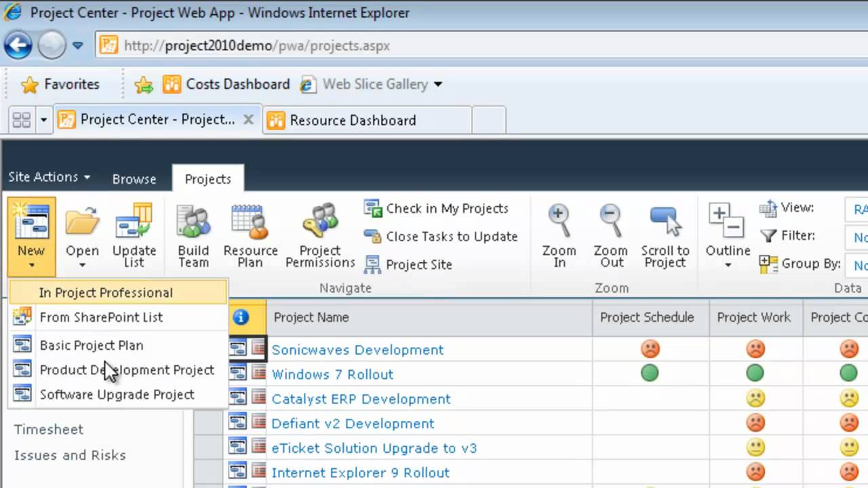Open the Filter combo box
868x488 pixels.
[856, 237]
